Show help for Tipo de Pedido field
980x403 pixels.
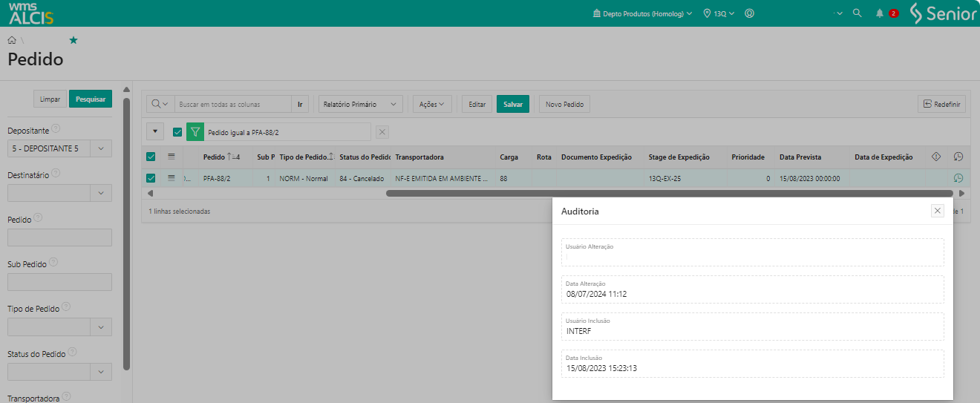[66, 307]
